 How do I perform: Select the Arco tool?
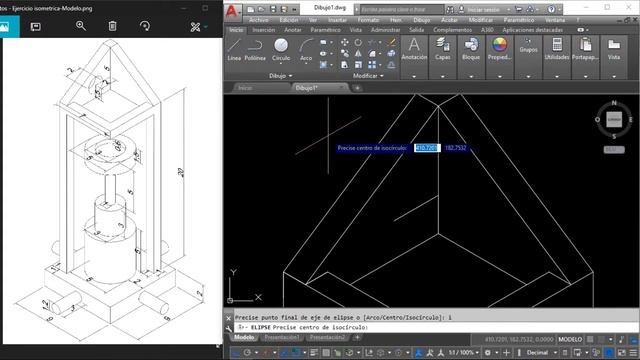click(x=306, y=49)
